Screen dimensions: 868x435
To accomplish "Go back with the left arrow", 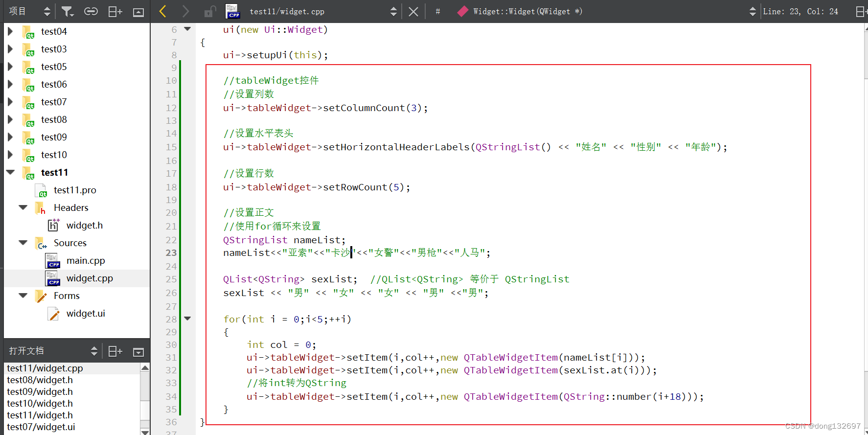I will [x=163, y=11].
